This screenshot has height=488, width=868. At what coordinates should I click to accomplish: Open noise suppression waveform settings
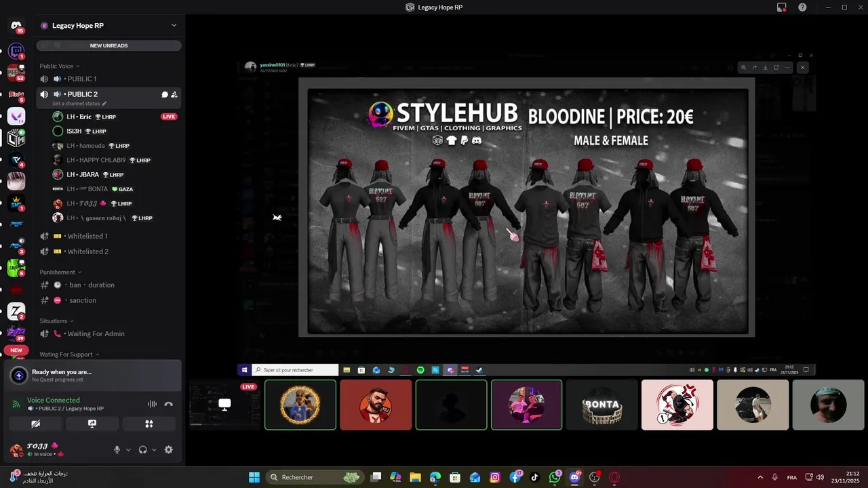[x=152, y=404]
